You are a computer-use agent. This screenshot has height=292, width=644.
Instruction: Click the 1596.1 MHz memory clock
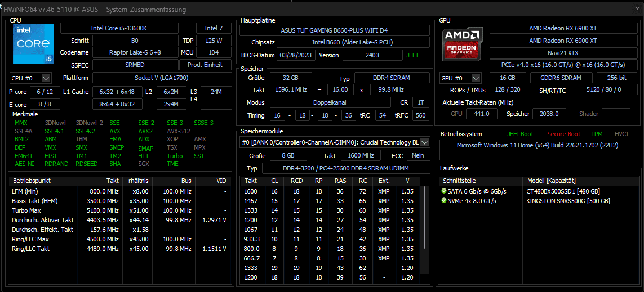pos(291,90)
